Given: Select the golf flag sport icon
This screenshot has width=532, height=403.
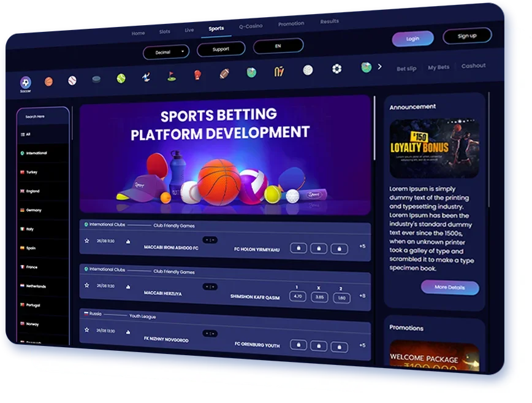Looking at the screenshot, I should tap(172, 75).
